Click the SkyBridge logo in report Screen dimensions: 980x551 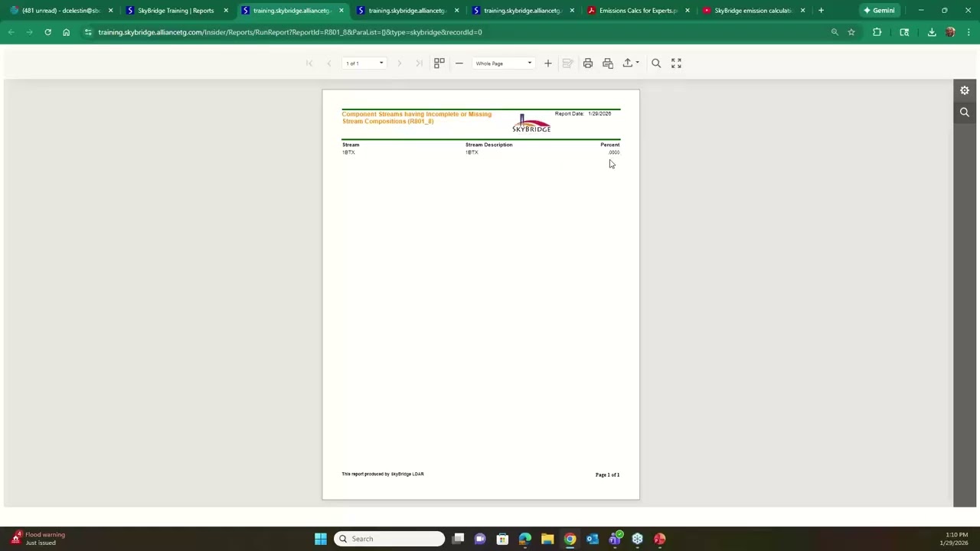point(531,123)
